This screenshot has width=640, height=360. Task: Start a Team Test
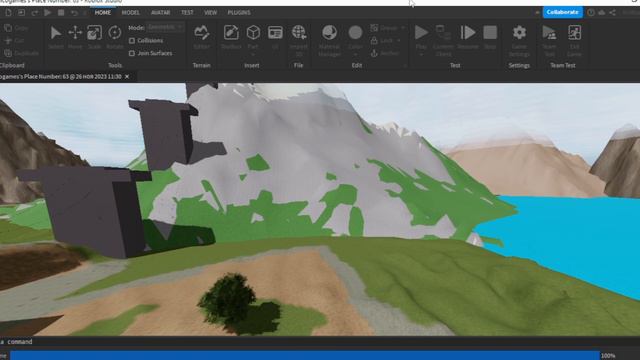coord(549,33)
